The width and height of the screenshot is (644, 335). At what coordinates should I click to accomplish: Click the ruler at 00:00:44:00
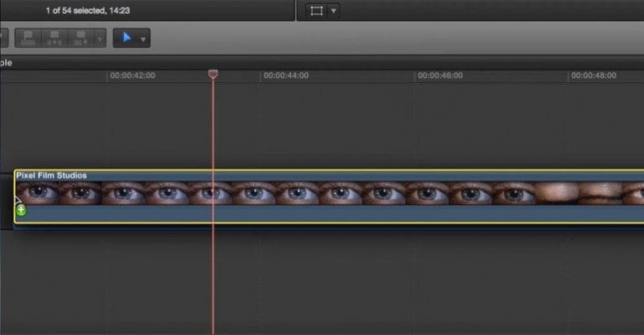tap(286, 76)
